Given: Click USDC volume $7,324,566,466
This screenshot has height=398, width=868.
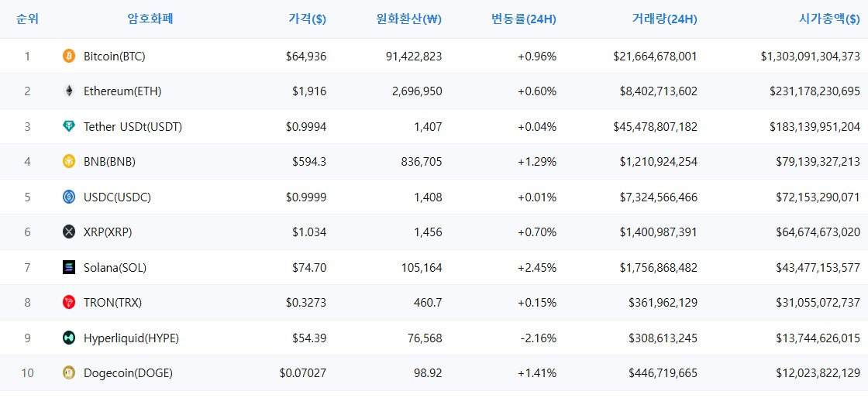Looking at the screenshot, I should click(658, 197).
